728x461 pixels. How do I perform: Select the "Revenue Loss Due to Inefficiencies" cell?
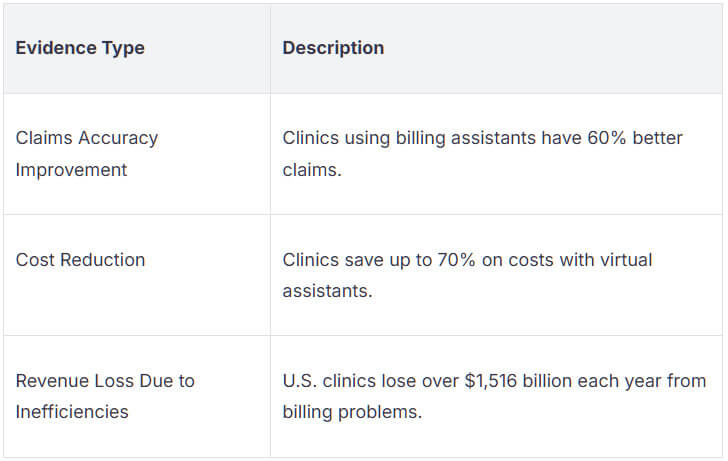[105, 396]
